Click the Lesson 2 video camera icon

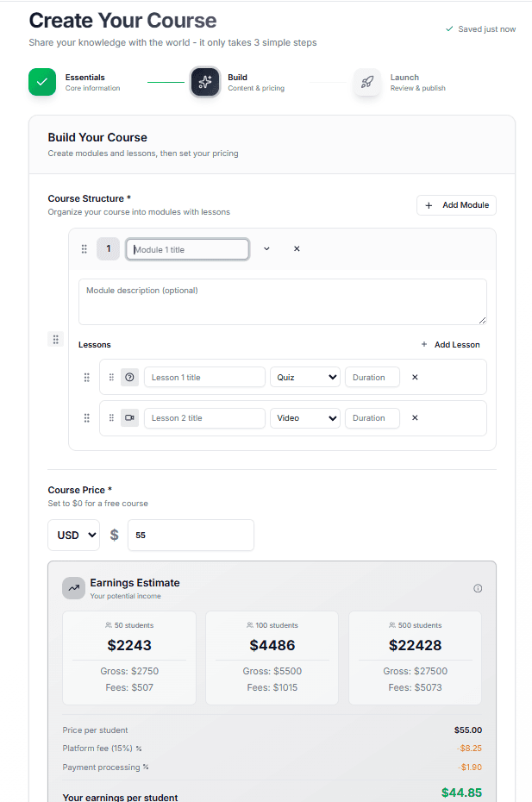pyautogui.click(x=129, y=418)
